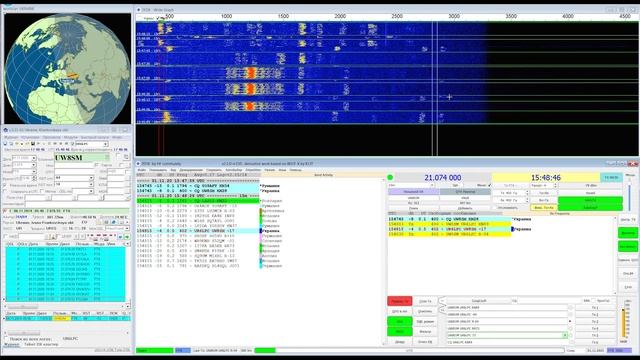Click the globe map in the top-left window
The width and height of the screenshot is (640, 360).
[67, 69]
